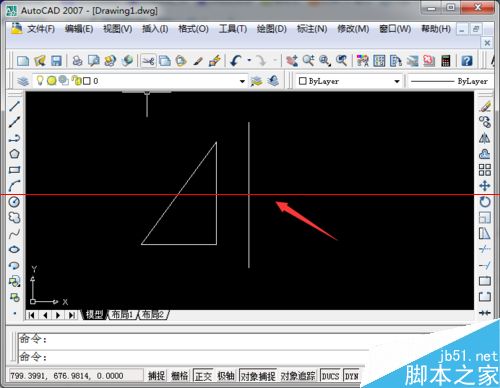Image resolution: width=500 pixels, height=388 pixels.
Task: Switch to the 布局2 tab
Action: coord(153,314)
